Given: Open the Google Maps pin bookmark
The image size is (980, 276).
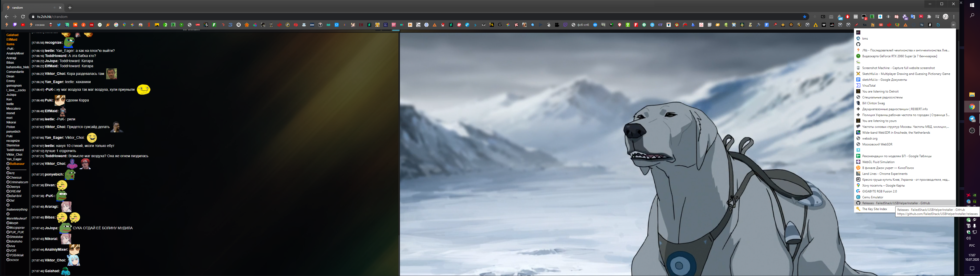Looking at the screenshot, I should [124, 25].
